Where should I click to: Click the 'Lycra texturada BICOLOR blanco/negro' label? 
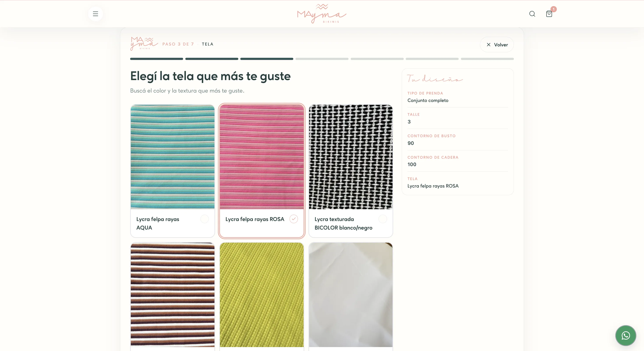(x=343, y=223)
